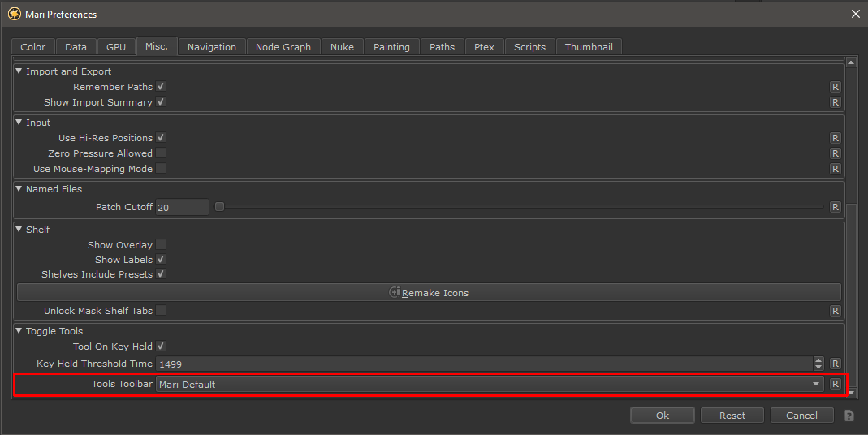Open the help question mark icon
This screenshot has height=435, width=868.
pos(849,416)
